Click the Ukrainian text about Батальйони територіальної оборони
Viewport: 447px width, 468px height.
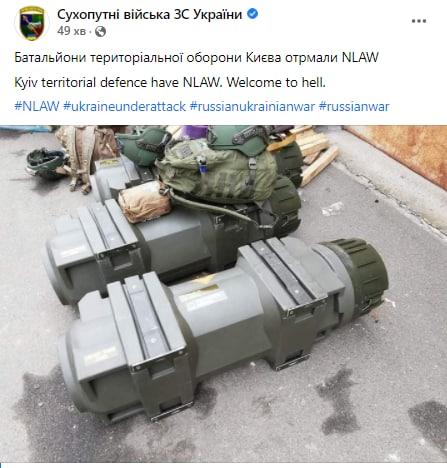tap(196, 58)
